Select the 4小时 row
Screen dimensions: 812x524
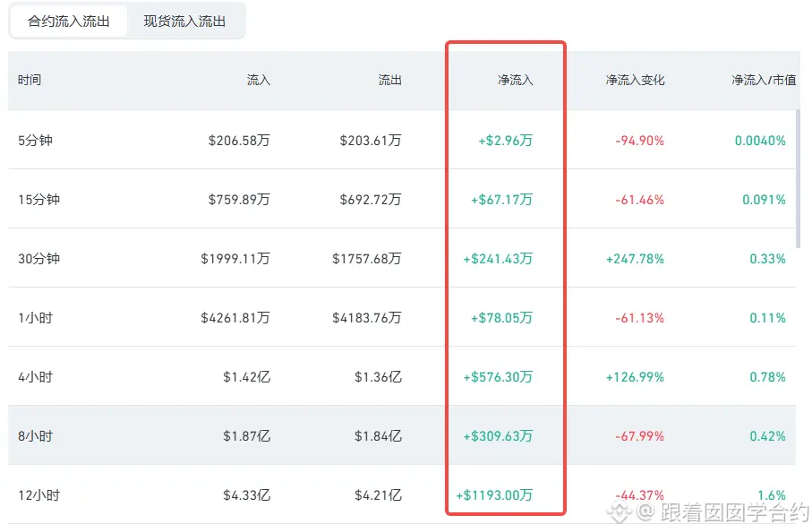401,376
